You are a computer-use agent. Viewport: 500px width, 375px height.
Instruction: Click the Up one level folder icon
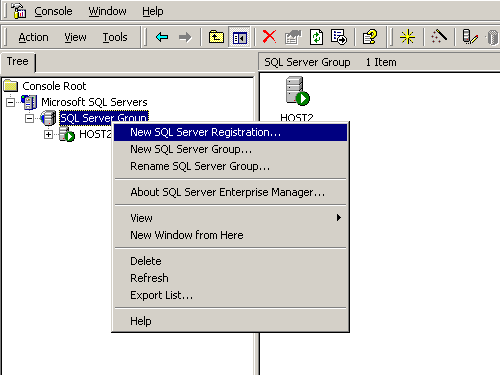tap(216, 37)
